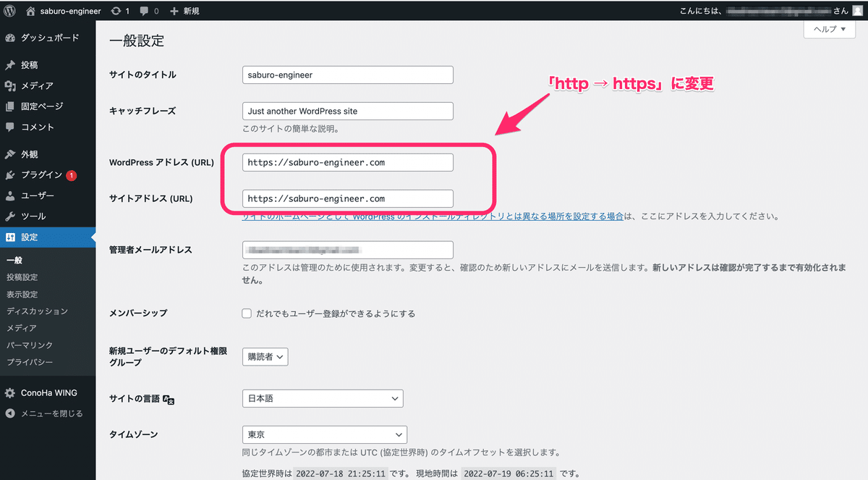Click the サイトアドレス (URL) field
This screenshot has width=868, height=480.
point(348,198)
